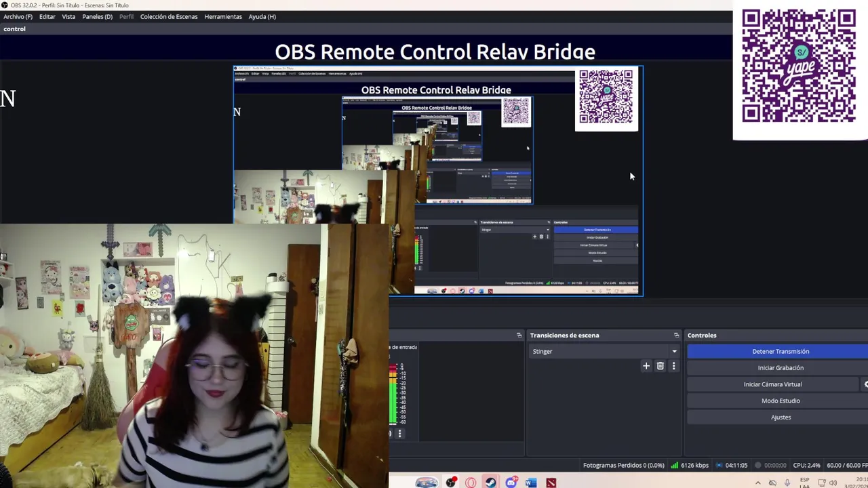Click the crossed-out cloud sync tray icon

[x=772, y=483]
